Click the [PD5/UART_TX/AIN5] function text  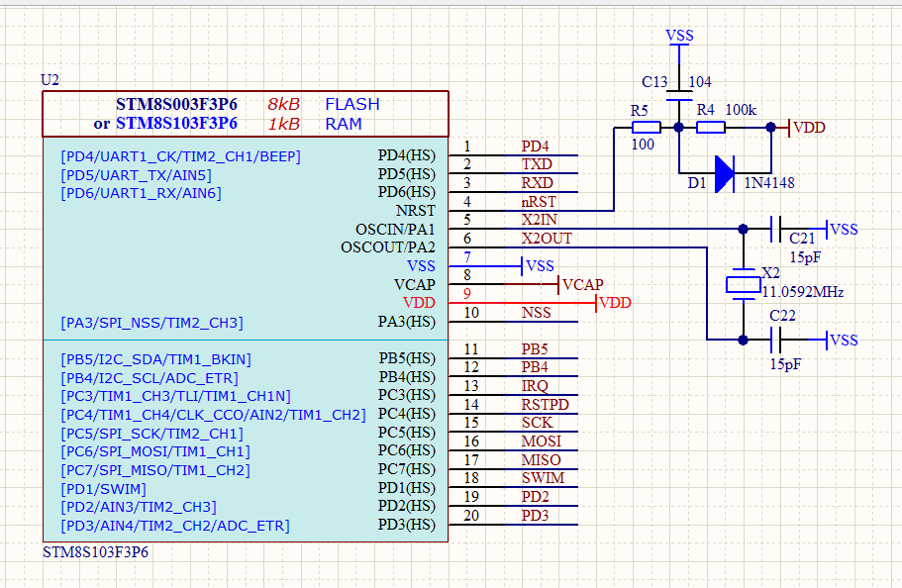(x=136, y=175)
